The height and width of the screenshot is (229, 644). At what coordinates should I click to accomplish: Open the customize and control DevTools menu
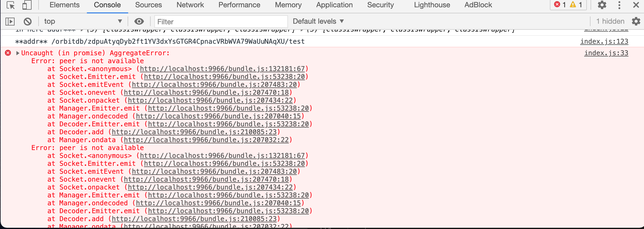pos(620,5)
